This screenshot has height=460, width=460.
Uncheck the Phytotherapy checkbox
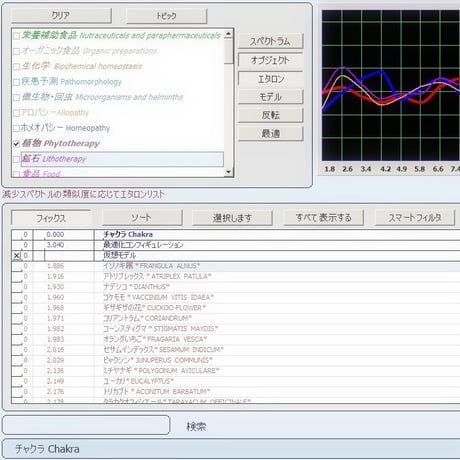click(16, 144)
